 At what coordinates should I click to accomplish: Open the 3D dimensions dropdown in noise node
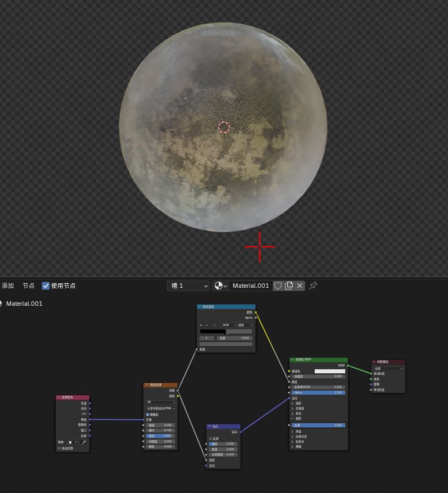pos(161,402)
